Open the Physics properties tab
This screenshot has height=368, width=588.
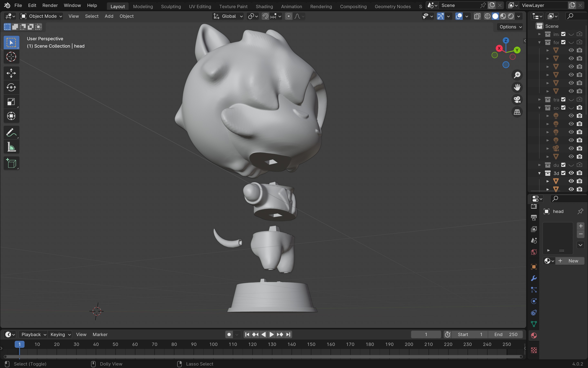point(534,301)
